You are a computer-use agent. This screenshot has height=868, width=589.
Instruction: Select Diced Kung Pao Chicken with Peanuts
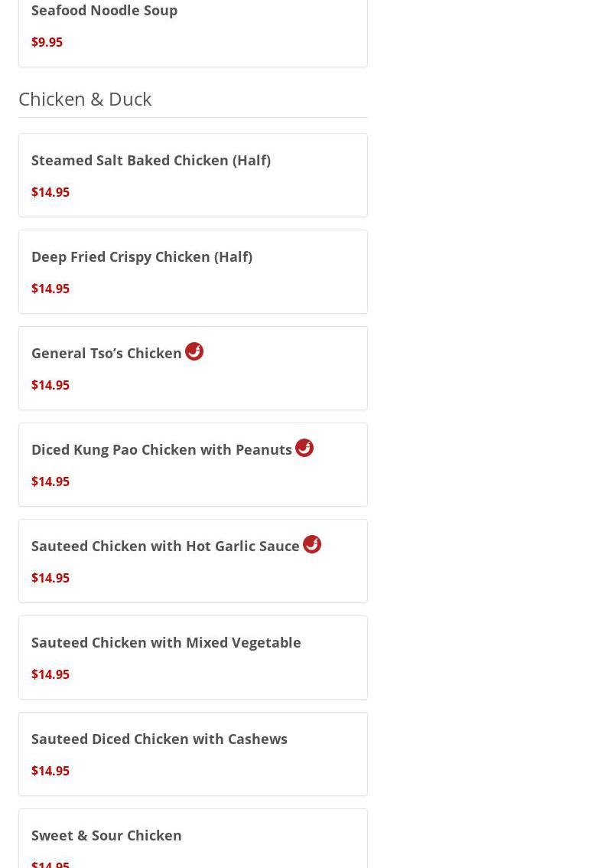pos(161,449)
